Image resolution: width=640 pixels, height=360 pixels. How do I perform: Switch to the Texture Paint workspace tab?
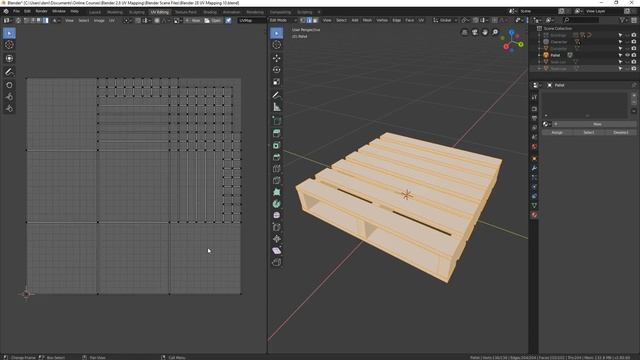(x=186, y=12)
